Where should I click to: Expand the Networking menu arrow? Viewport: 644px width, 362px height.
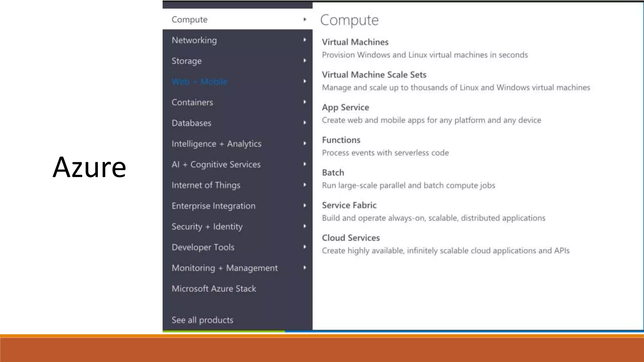coord(304,40)
